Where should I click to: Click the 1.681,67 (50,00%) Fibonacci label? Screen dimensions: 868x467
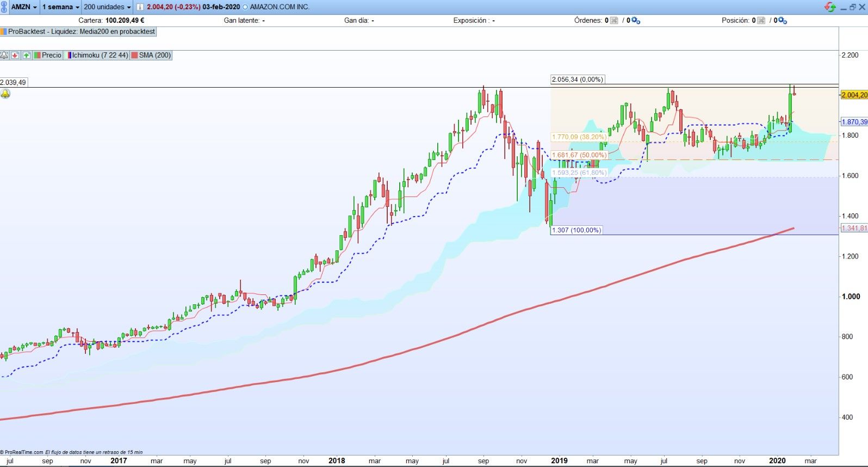(x=579, y=155)
